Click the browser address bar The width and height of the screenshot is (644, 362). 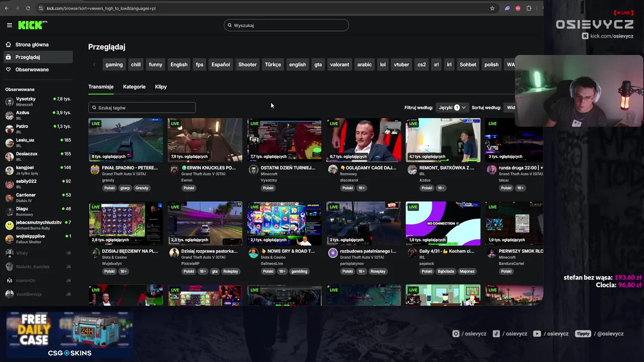point(262,8)
